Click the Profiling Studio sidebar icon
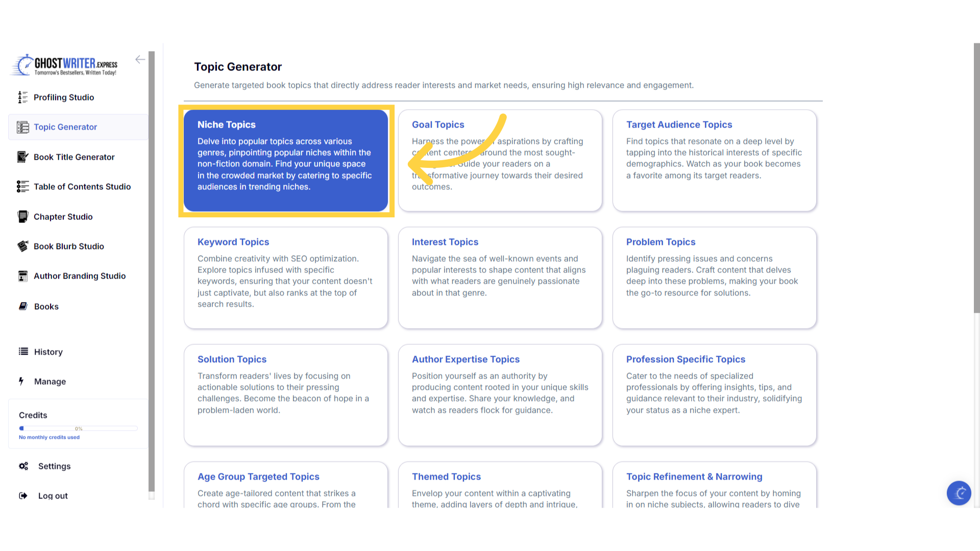Viewport: 980px width, 551px height. [x=22, y=97]
